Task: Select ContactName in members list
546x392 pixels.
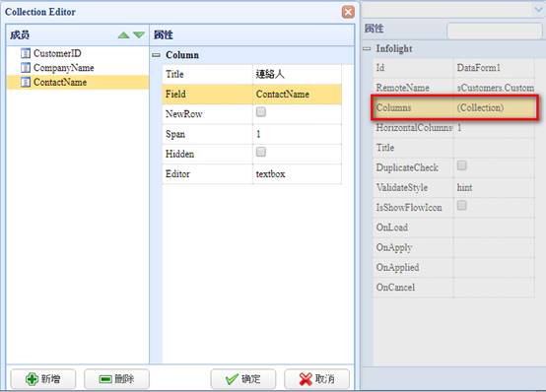Action: [x=60, y=82]
